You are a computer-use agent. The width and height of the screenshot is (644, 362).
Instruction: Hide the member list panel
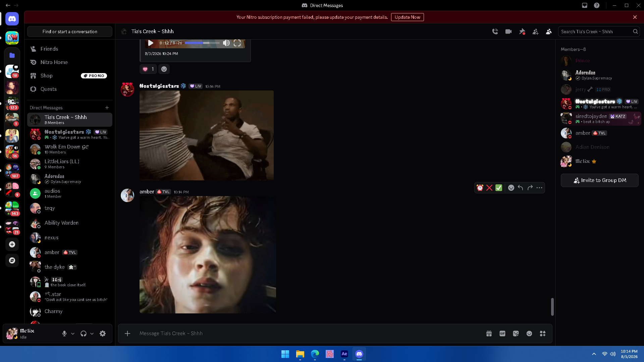pos(549,32)
